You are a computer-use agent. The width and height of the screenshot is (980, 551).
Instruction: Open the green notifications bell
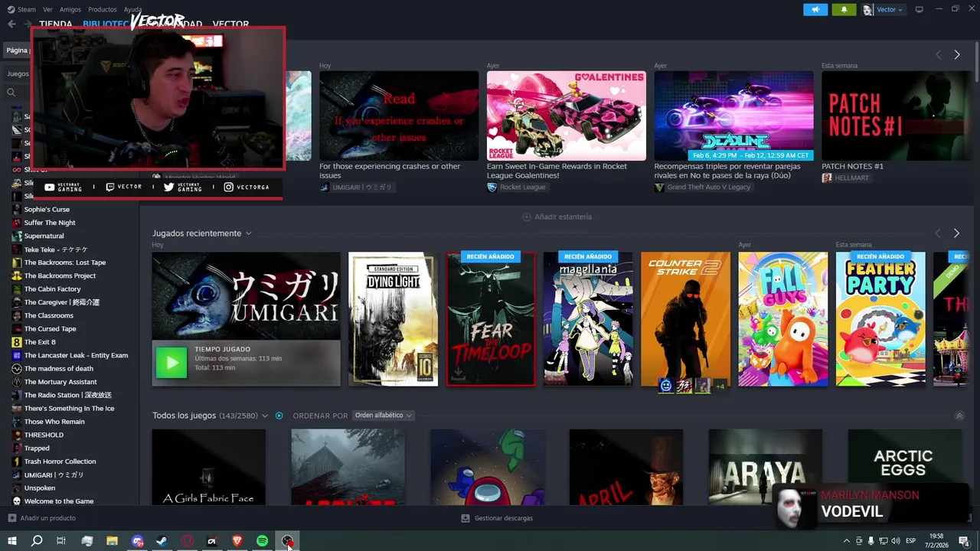[844, 9]
